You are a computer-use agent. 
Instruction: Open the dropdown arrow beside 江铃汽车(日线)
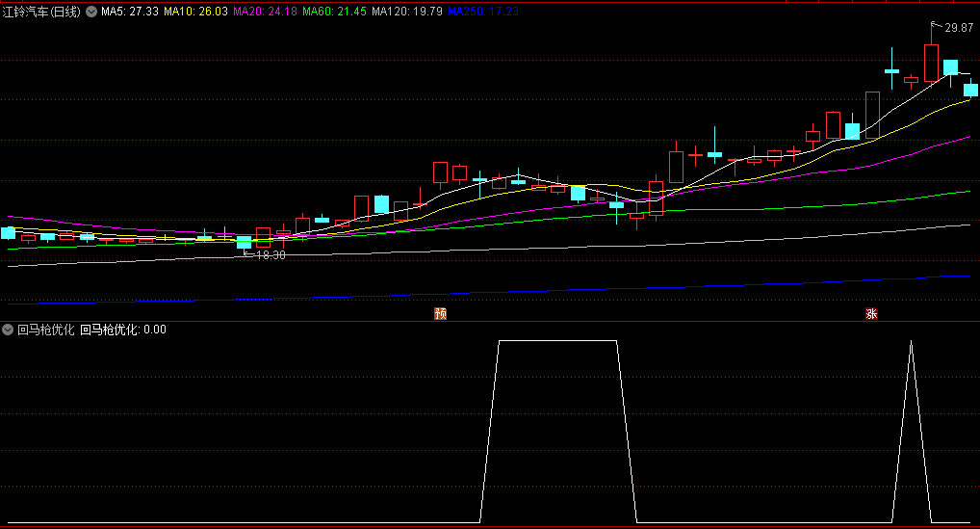pos(91,12)
